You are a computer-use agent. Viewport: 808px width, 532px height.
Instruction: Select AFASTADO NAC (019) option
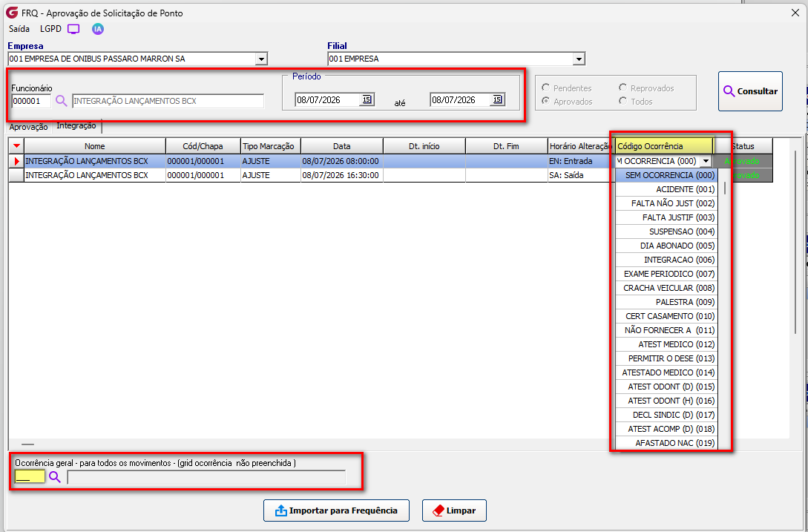point(666,443)
